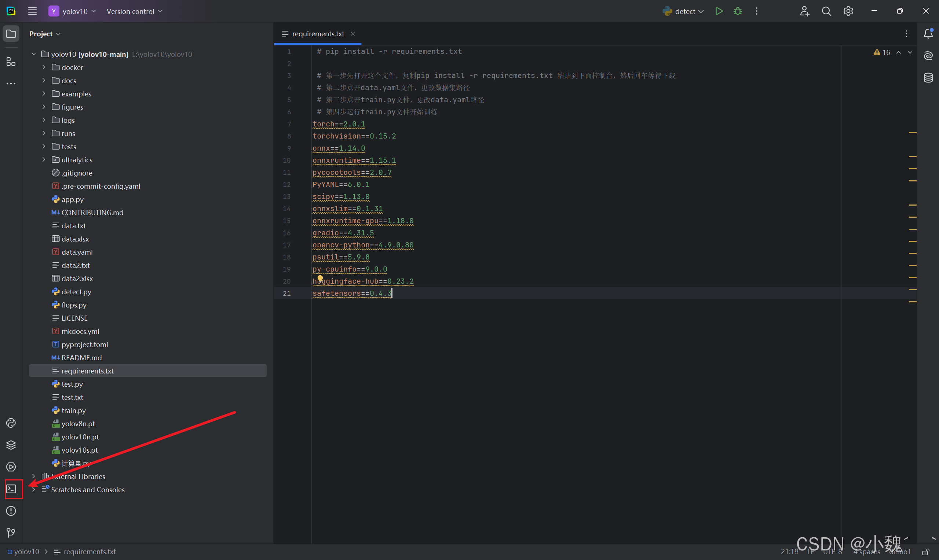Toggle the Project tool window

click(x=11, y=34)
